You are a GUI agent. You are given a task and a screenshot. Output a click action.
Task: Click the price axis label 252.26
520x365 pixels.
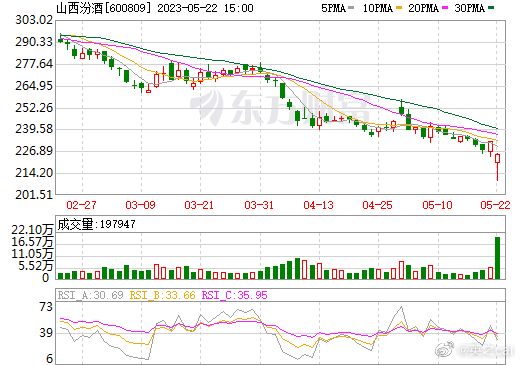[x=34, y=108]
